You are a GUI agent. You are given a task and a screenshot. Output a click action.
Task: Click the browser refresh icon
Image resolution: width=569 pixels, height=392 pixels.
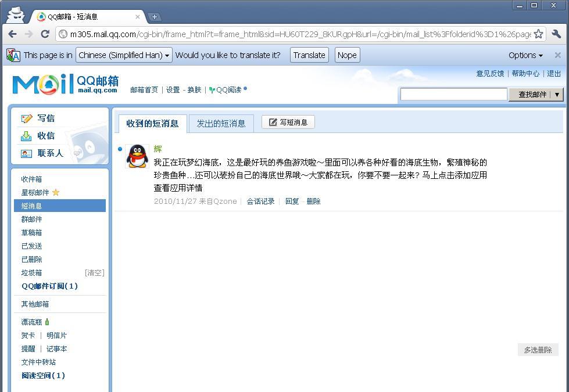click(45, 34)
